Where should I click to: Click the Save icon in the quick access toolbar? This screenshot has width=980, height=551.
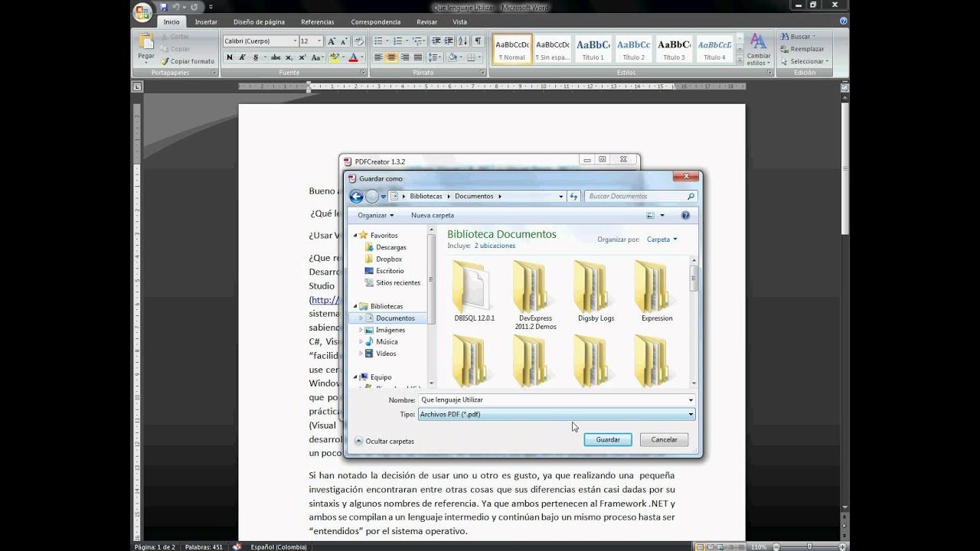point(164,7)
